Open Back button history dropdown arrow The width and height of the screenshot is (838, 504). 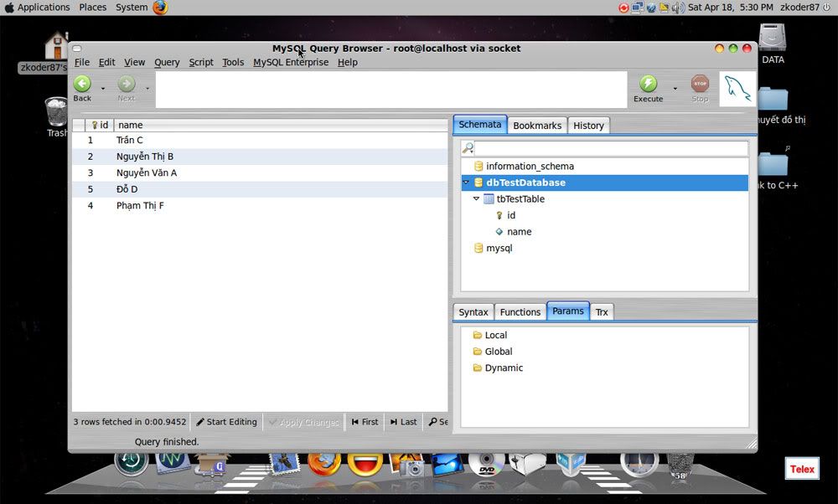point(103,88)
